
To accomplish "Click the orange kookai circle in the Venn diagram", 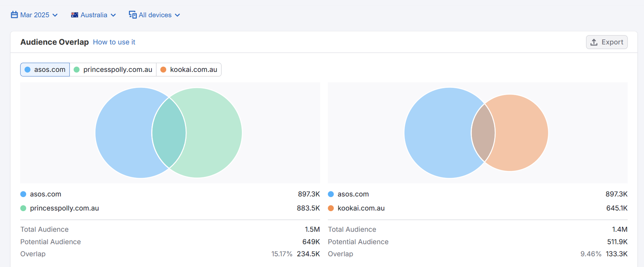I will [521, 133].
